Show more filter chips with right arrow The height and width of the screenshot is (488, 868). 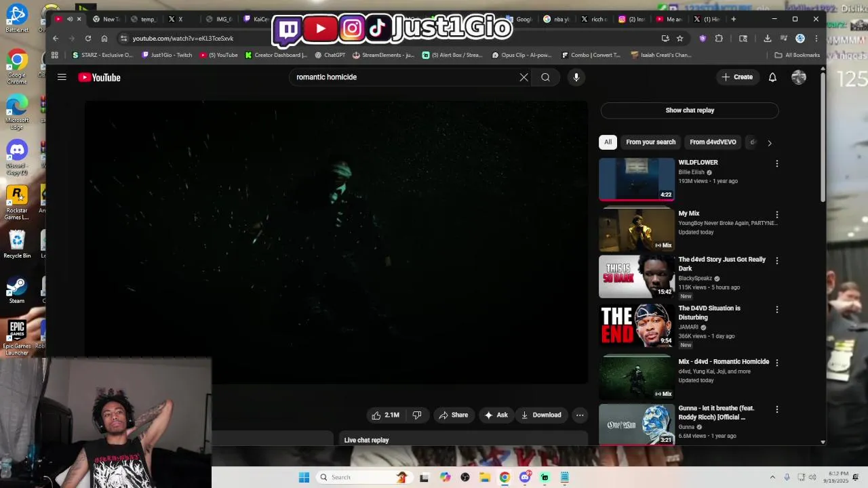[x=769, y=143]
